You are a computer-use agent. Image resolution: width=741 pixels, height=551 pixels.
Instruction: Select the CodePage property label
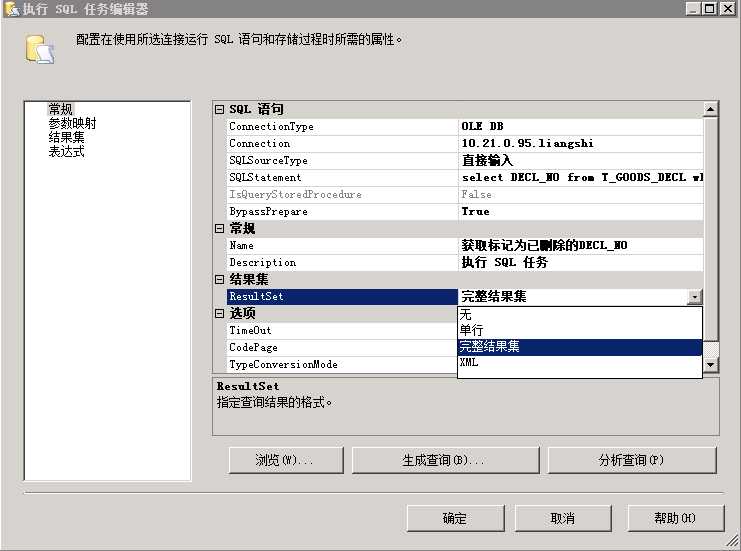coord(342,348)
